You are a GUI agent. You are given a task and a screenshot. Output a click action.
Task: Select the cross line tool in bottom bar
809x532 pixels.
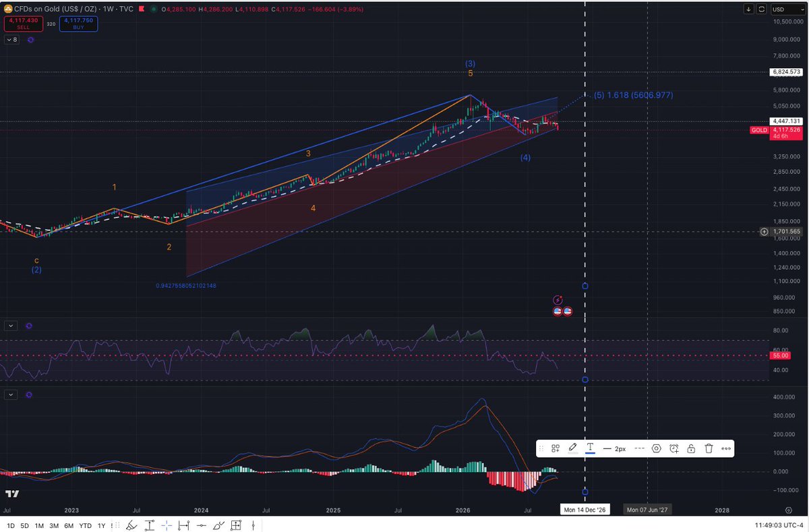pyautogui.click(x=166, y=525)
